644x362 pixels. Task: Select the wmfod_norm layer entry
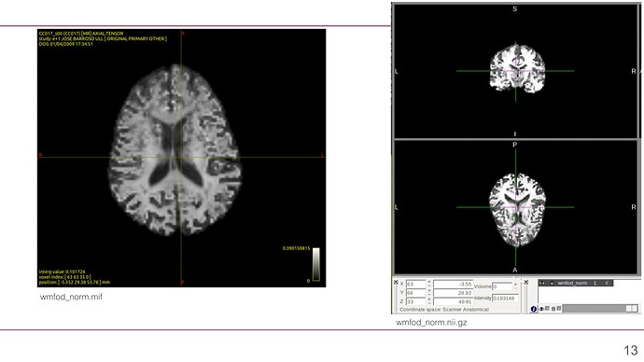(576, 284)
